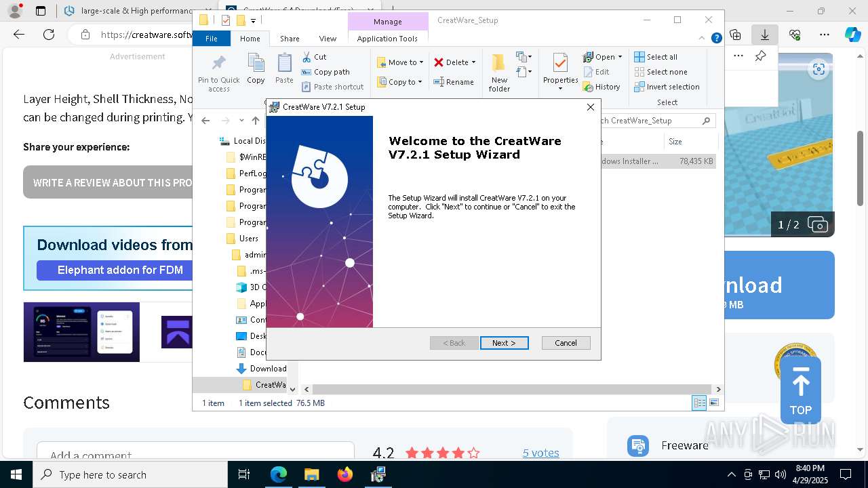Open quick access toolbar customize dropdown
868x488 pixels.
(x=253, y=20)
